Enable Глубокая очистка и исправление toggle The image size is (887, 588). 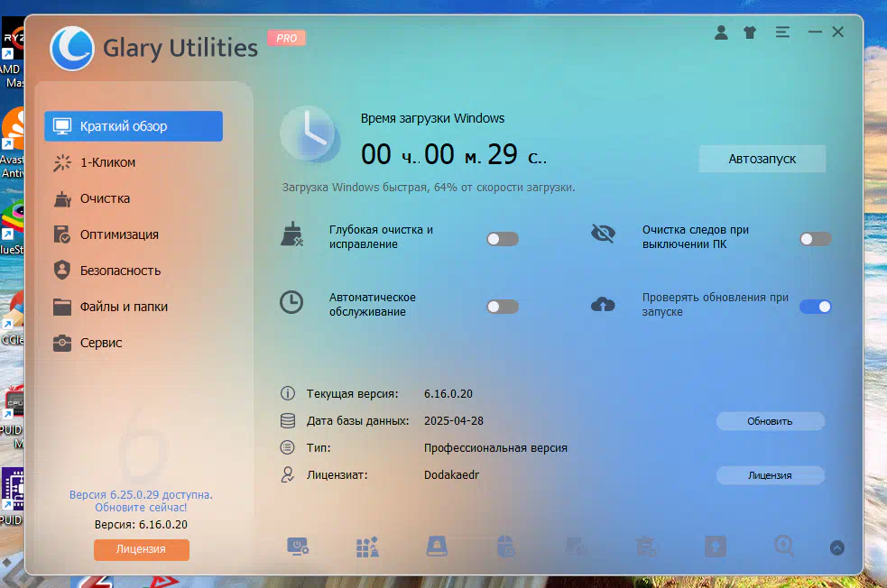click(503, 239)
